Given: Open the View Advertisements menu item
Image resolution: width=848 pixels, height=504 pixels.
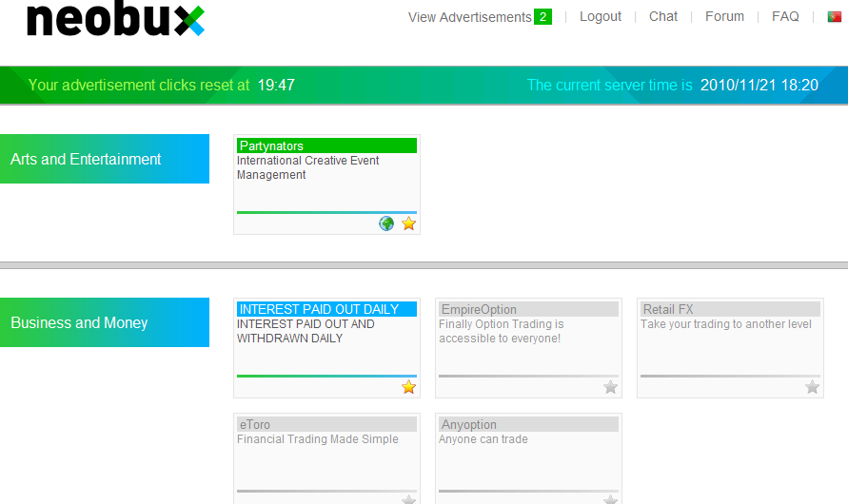Looking at the screenshot, I should point(469,17).
